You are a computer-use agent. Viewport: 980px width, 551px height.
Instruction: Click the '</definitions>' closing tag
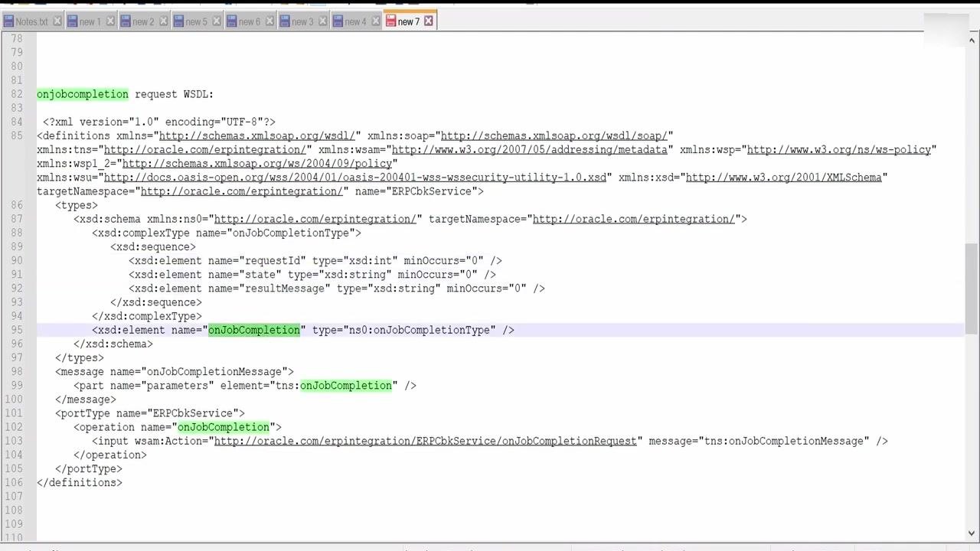(x=80, y=483)
